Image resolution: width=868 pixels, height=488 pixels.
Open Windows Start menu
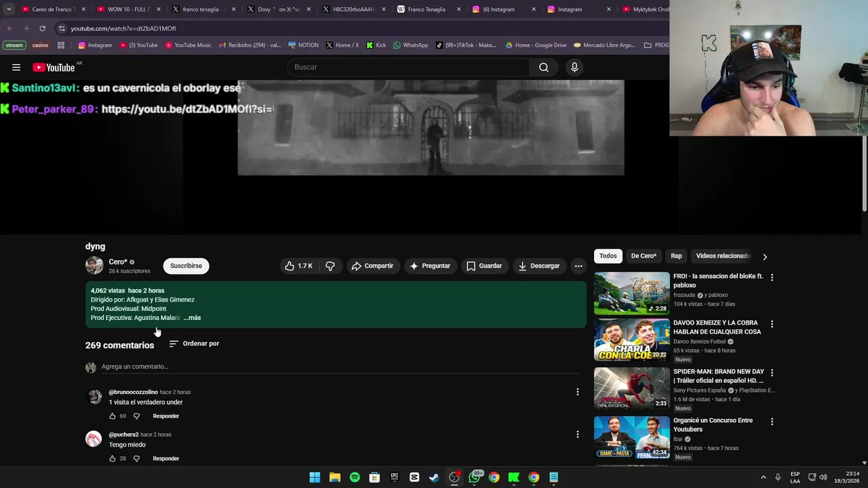315,477
